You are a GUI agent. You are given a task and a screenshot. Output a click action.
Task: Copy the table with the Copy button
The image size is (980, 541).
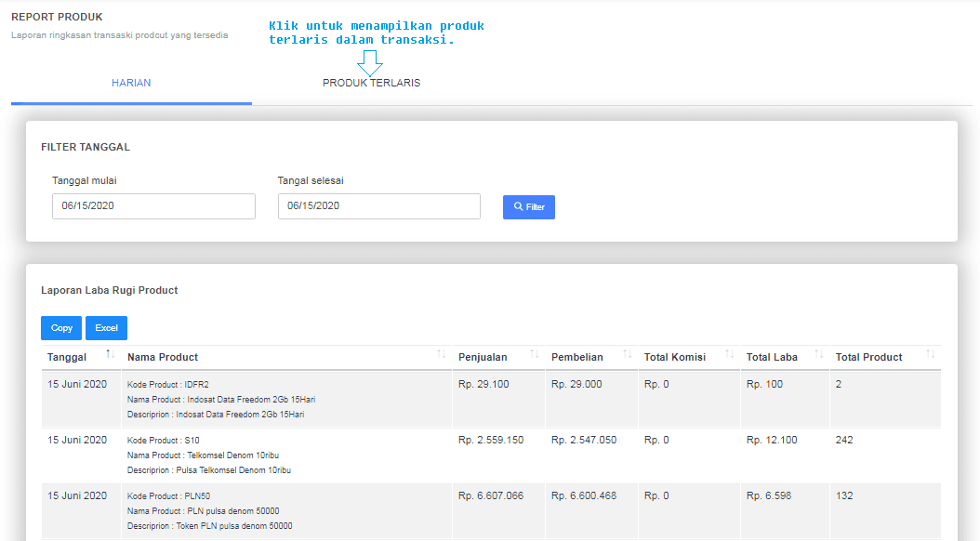61,328
